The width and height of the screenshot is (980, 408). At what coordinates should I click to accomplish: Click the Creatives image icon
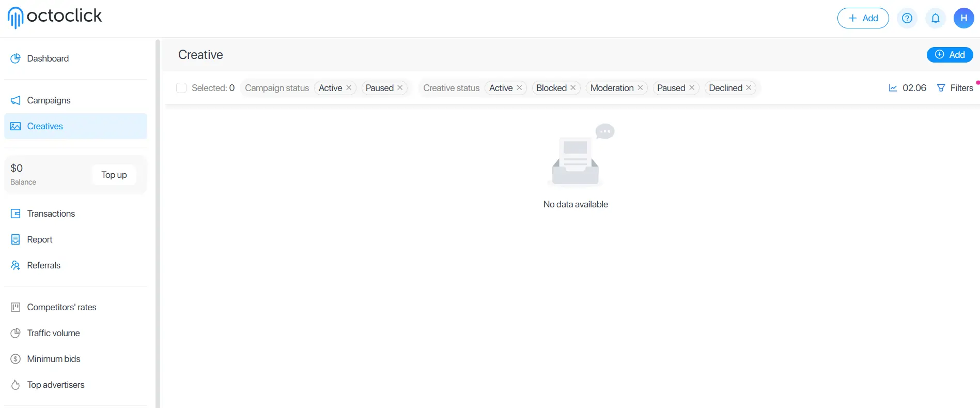tap(15, 126)
